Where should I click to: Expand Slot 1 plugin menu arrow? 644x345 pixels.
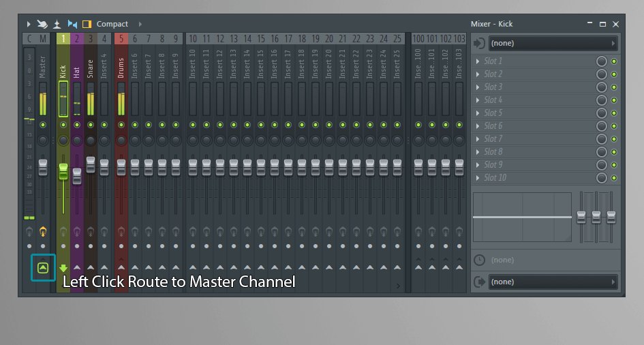coord(478,61)
